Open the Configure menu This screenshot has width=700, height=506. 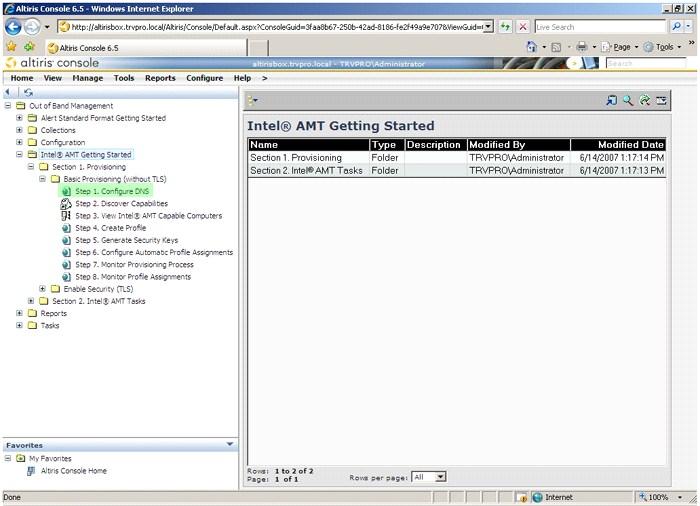click(204, 78)
